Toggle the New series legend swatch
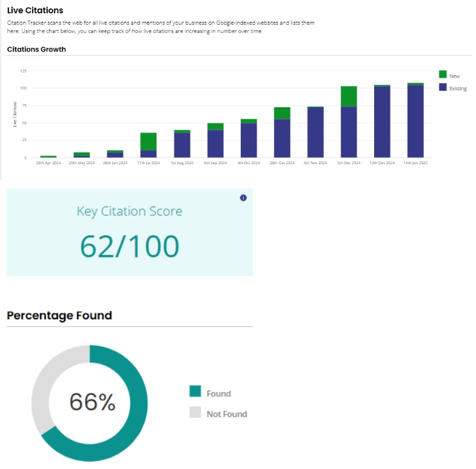The width and height of the screenshot is (476, 469). coord(443,75)
